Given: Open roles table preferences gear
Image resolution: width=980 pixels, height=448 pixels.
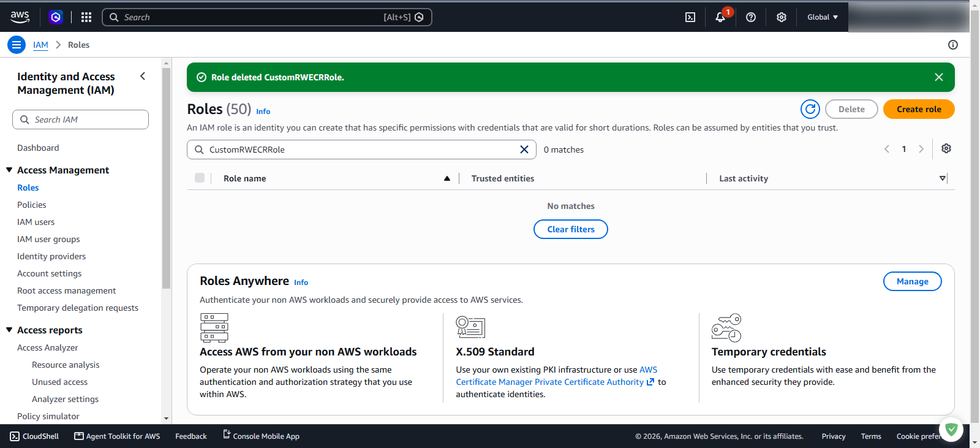Looking at the screenshot, I should [x=946, y=149].
